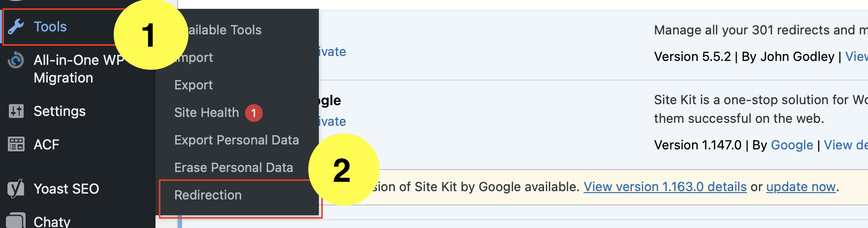Open the ACF menu item
The width and height of the screenshot is (868, 228).
pos(46,144)
